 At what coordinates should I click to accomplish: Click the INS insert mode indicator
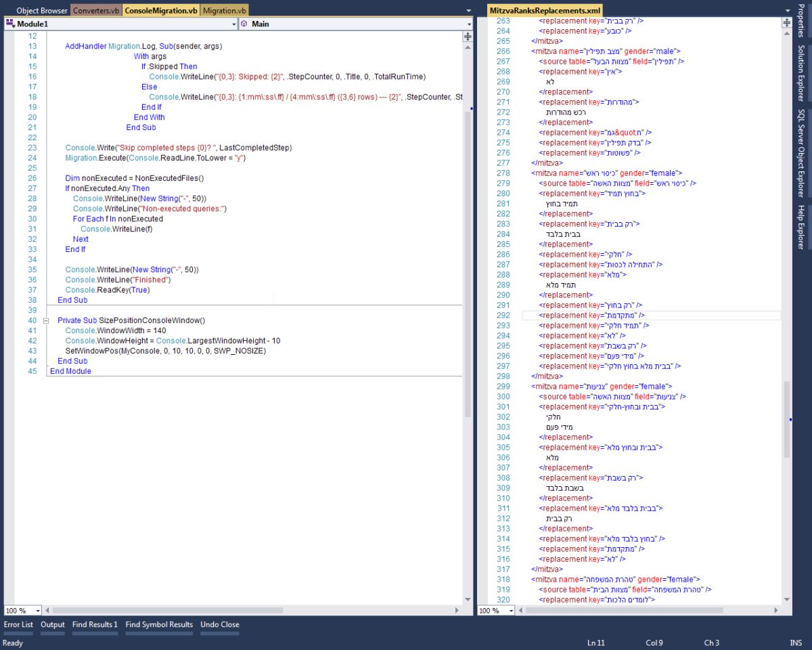(x=796, y=643)
